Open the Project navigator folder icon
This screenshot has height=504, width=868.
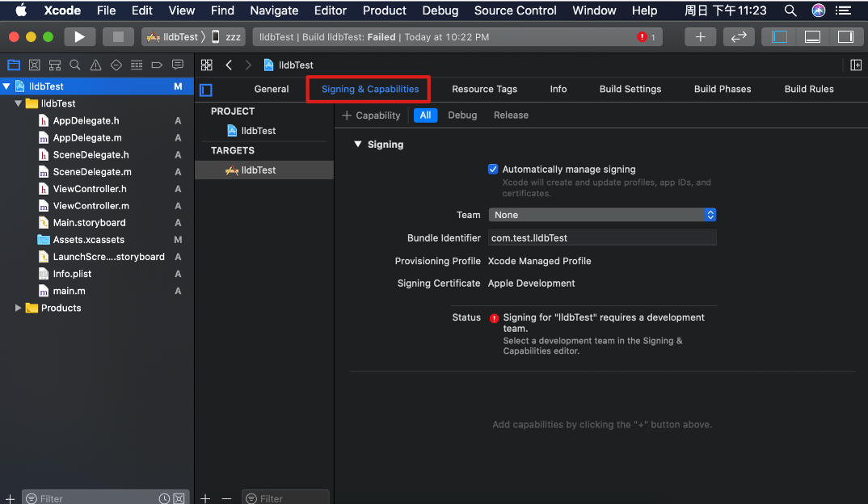14,65
